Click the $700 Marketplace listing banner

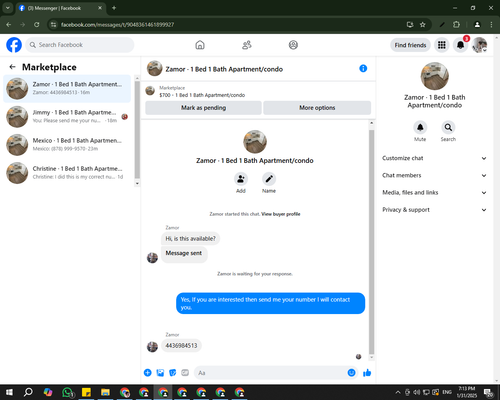tap(258, 91)
